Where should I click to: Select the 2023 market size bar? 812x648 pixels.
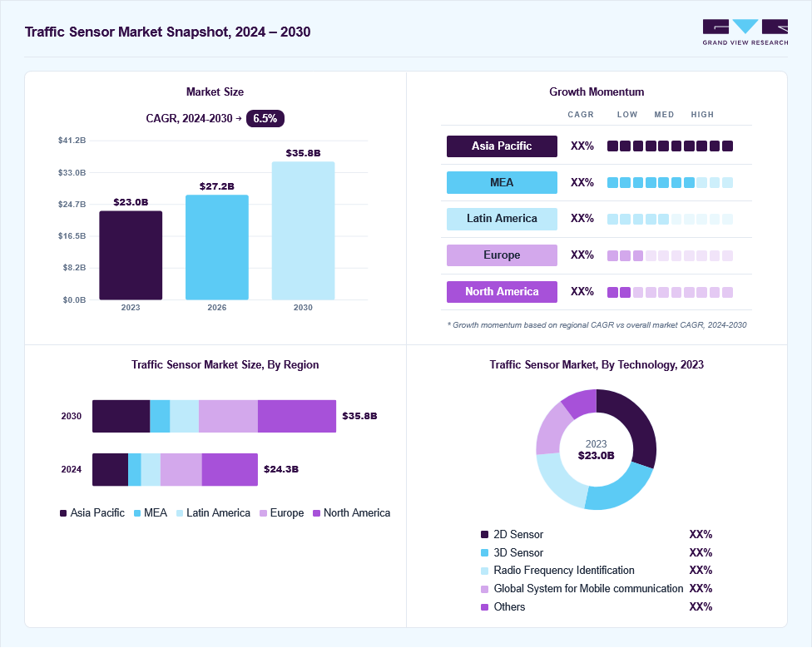[131, 255]
